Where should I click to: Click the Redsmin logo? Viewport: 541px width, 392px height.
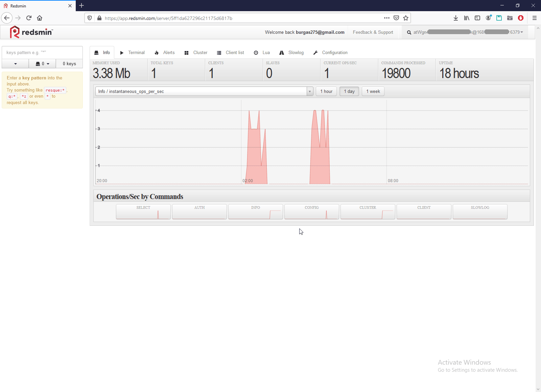point(31,32)
